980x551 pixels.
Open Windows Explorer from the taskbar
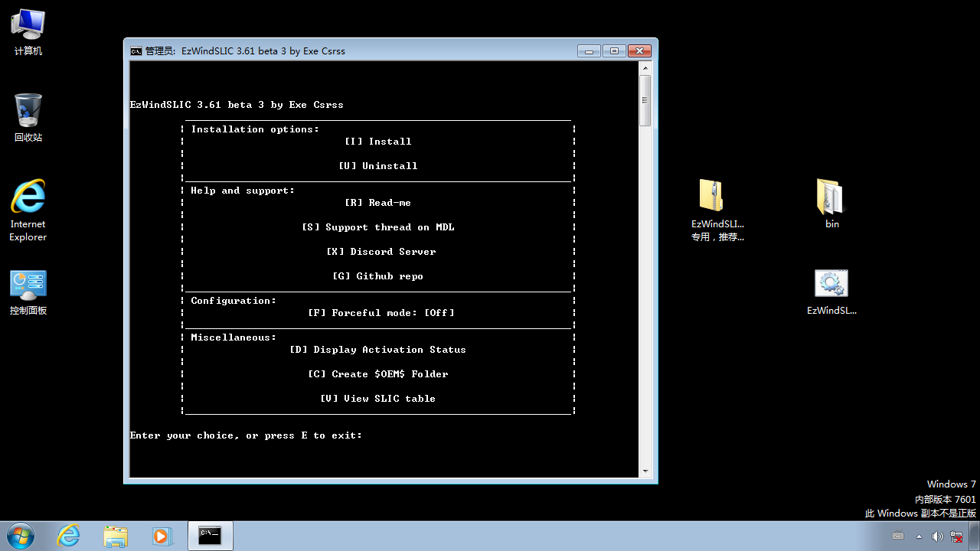click(x=116, y=536)
